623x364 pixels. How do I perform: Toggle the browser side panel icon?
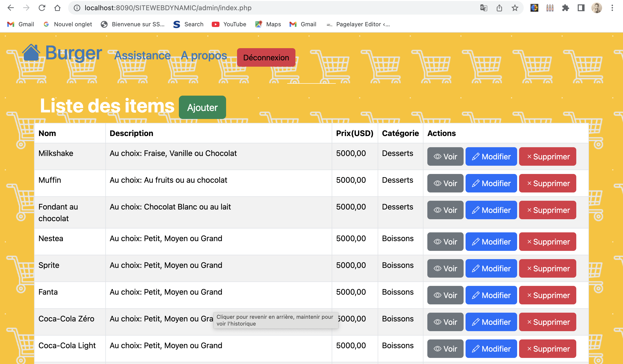(581, 8)
